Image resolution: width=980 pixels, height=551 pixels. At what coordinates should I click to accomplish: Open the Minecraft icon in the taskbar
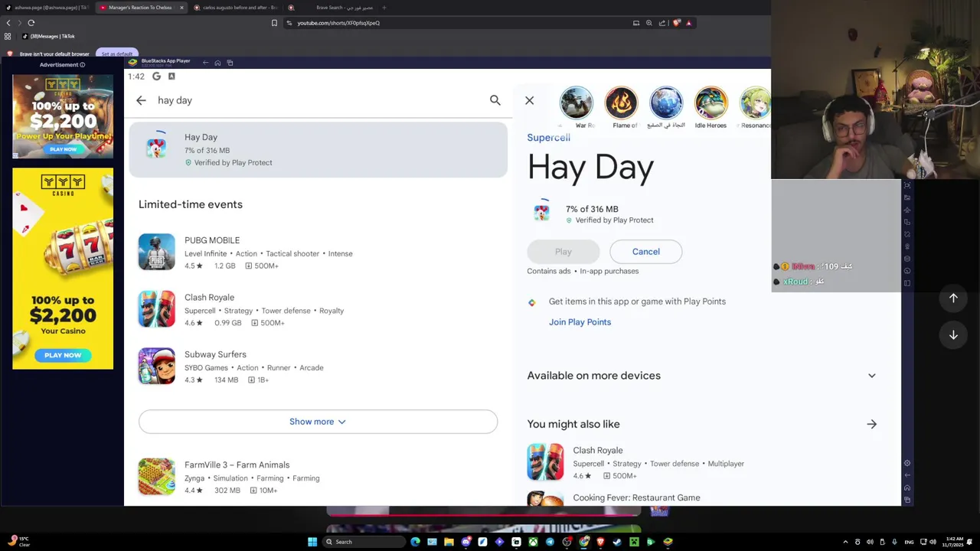[x=634, y=542]
